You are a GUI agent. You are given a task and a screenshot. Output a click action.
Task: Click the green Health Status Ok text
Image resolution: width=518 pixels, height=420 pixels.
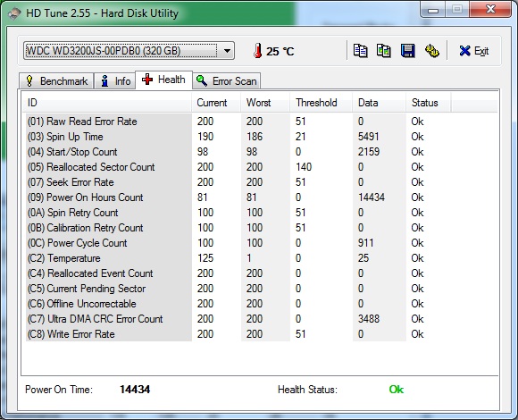pyautogui.click(x=397, y=390)
